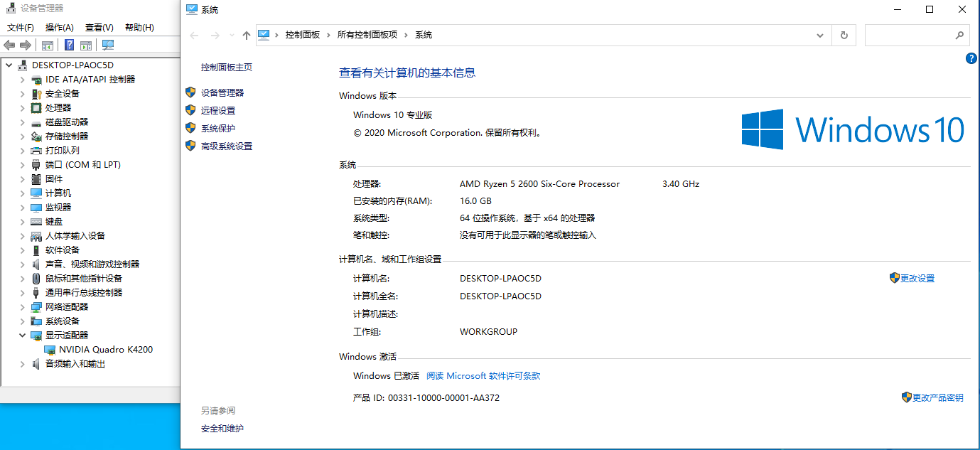980x450 pixels.
Task: Select the 存储控制器 category icon
Action: click(x=36, y=136)
